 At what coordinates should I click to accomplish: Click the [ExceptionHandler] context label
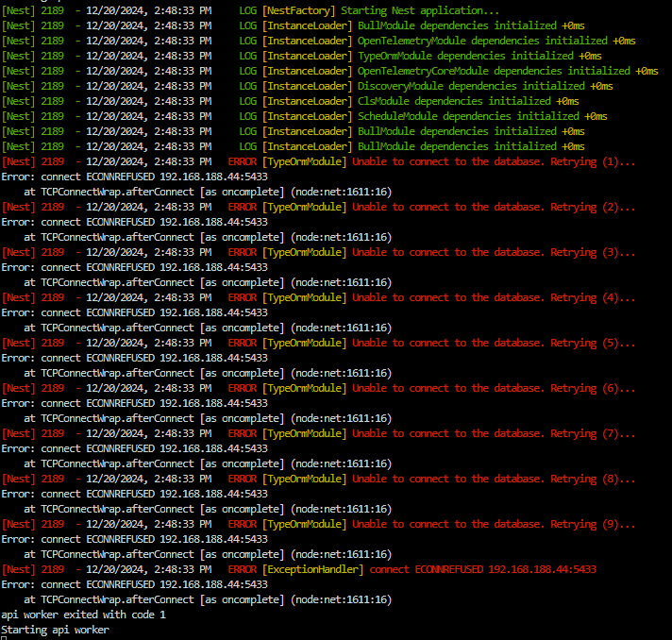click(x=312, y=569)
